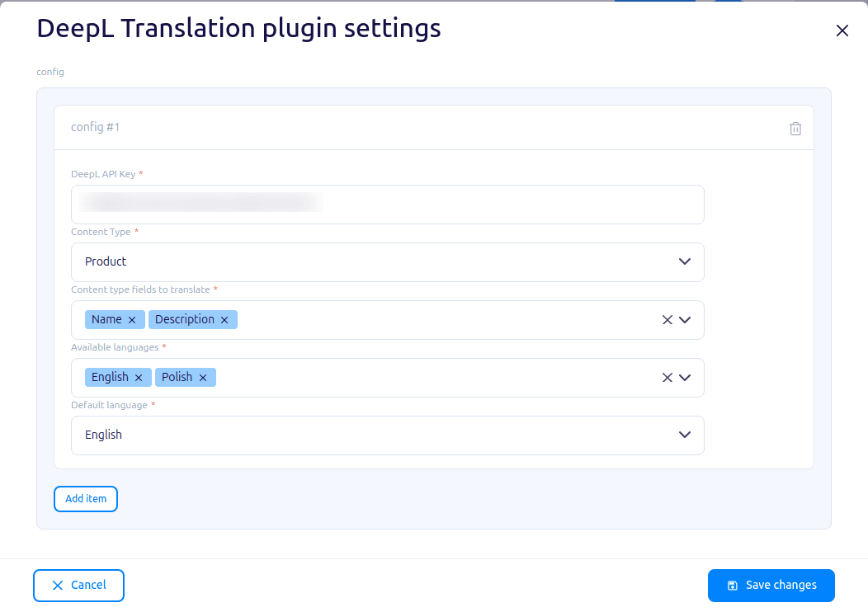868x612 pixels.
Task: Remove the Polish language tag
Action: click(x=203, y=378)
